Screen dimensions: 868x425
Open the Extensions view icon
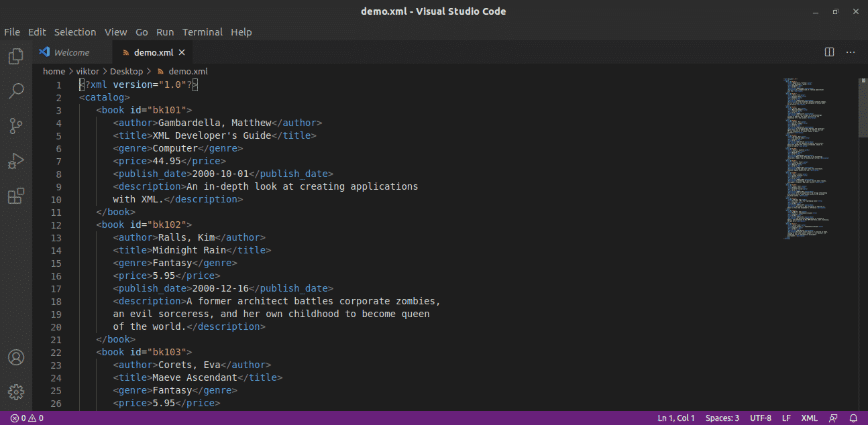point(16,196)
